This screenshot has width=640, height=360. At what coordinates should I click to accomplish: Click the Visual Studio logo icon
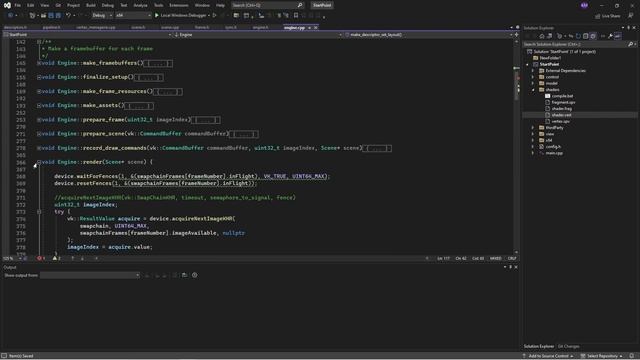(7, 5)
